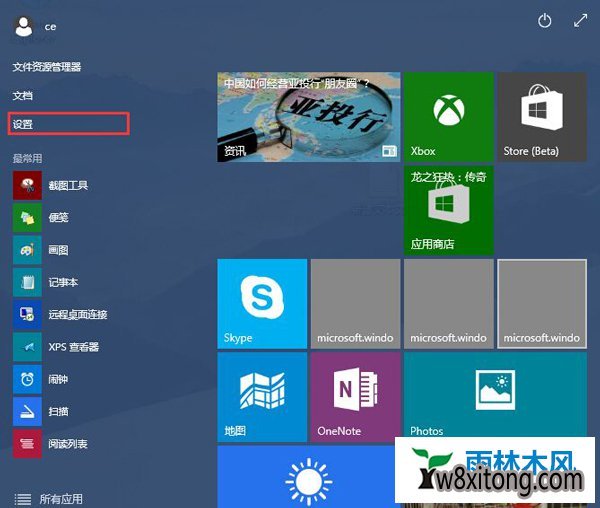Image resolution: width=600 pixels, height=508 pixels.
Task: Launch Sticky Notes (便笺) from list
Action: (x=27, y=217)
